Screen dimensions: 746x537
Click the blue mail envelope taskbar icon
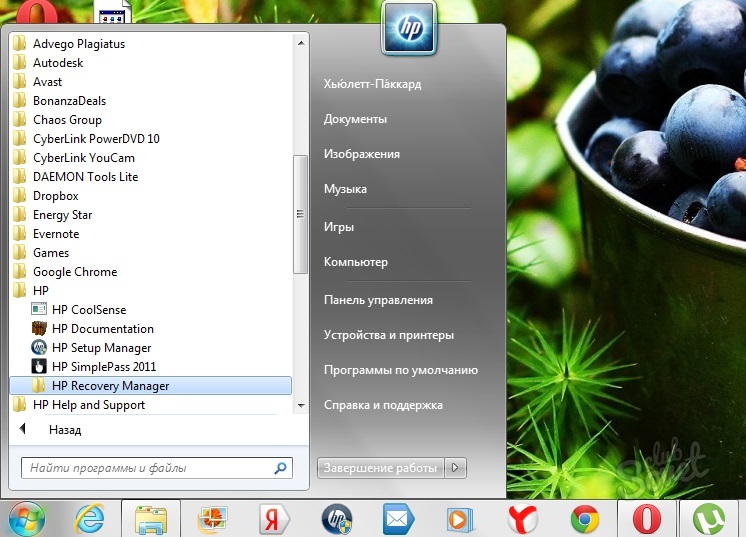click(x=398, y=519)
